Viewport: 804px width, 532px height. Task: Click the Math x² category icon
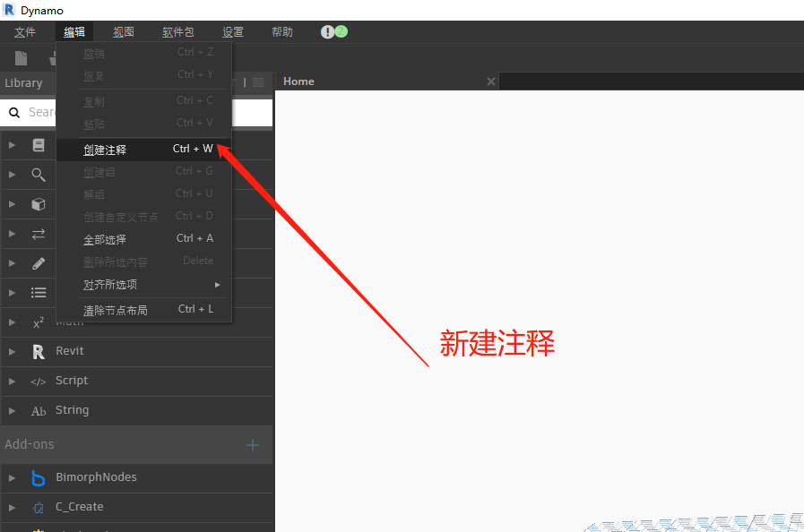click(39, 323)
